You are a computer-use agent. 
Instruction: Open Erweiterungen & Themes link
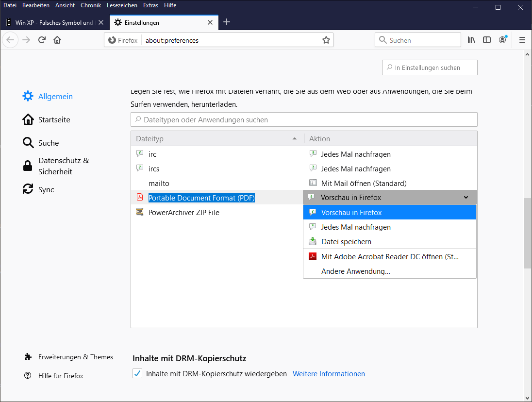click(76, 357)
